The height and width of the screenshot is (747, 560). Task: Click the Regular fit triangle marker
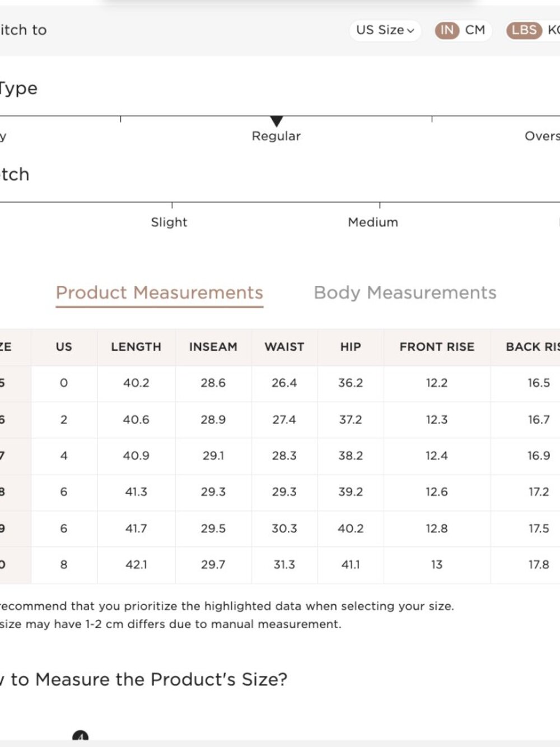276,121
